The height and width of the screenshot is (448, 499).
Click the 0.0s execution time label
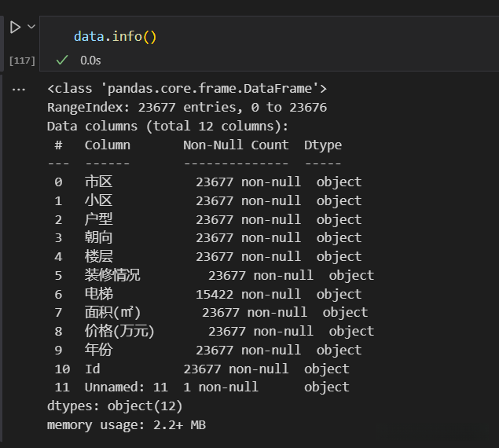(90, 60)
